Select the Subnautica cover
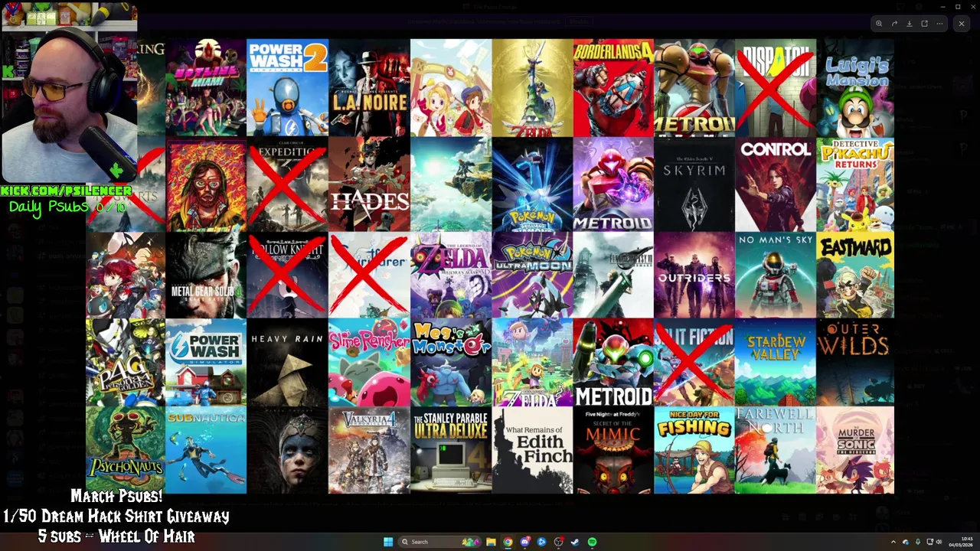The image size is (980, 551). [x=206, y=450]
